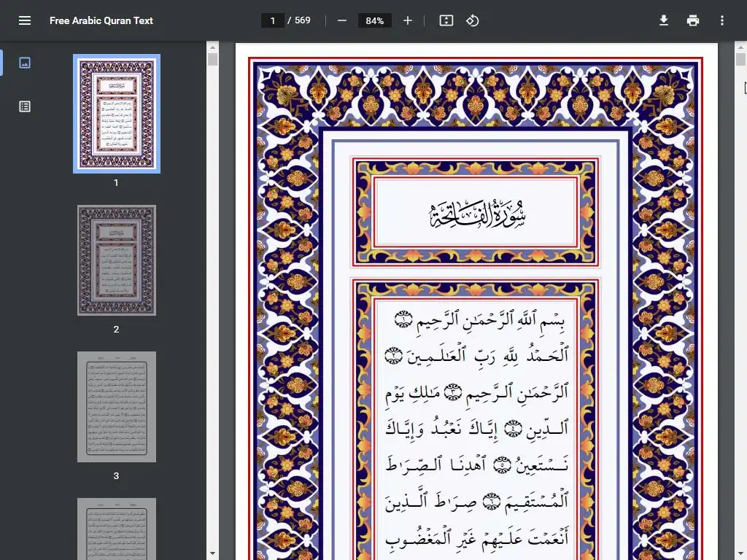Click the document scrollbar down arrow

tap(741, 554)
